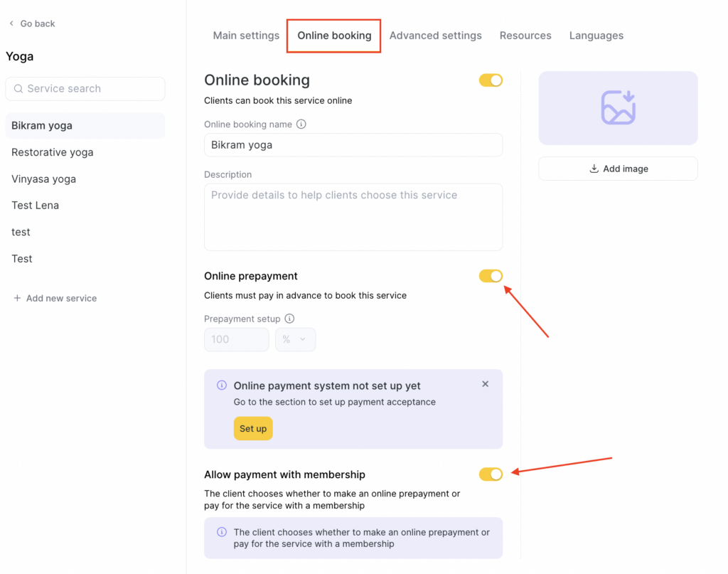Focus the Service search field
The width and height of the screenshot is (728, 574).
92,89
